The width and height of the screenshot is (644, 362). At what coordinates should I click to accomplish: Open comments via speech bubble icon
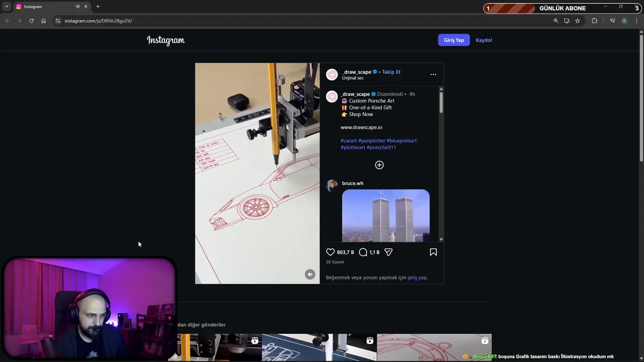coord(363,252)
